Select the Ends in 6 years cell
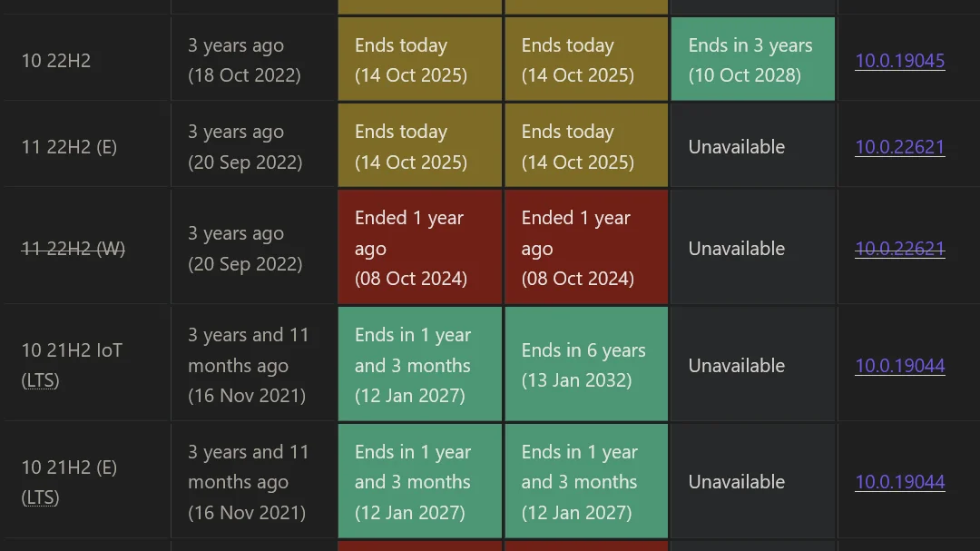 (585, 365)
